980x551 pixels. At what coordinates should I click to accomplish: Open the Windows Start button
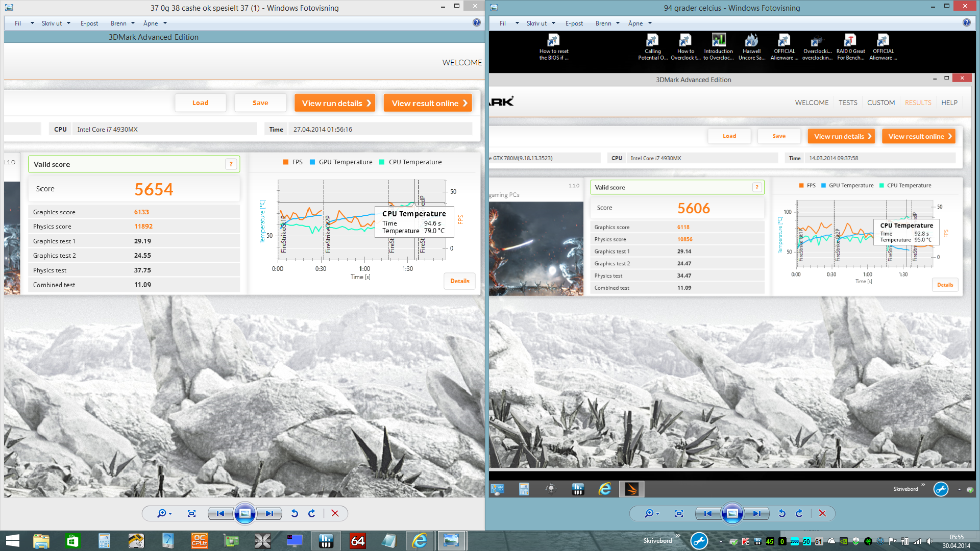tap(13, 541)
